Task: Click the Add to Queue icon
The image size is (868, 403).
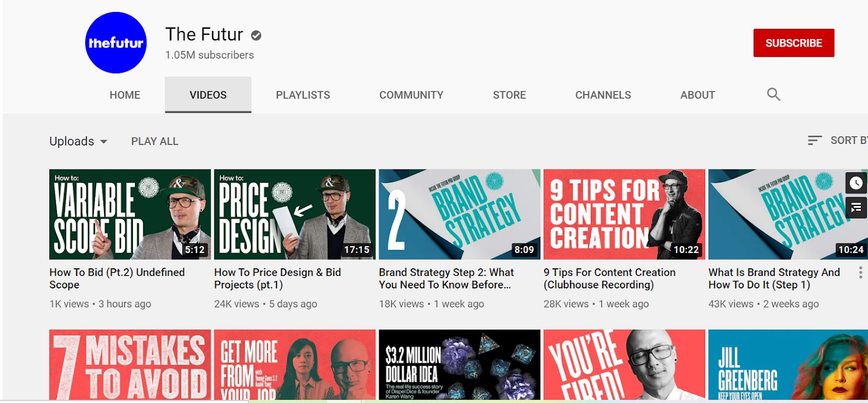Action: 856,207
